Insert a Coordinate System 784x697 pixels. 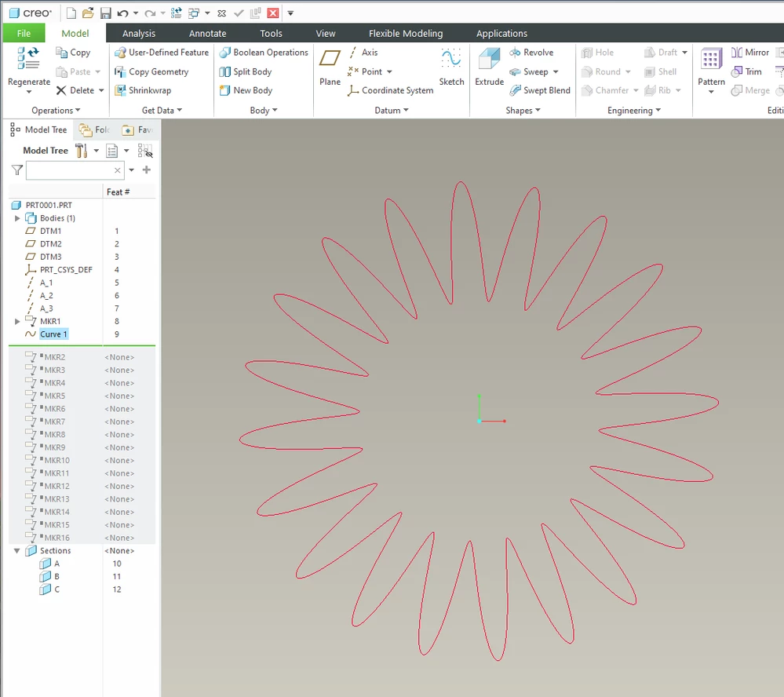[391, 90]
